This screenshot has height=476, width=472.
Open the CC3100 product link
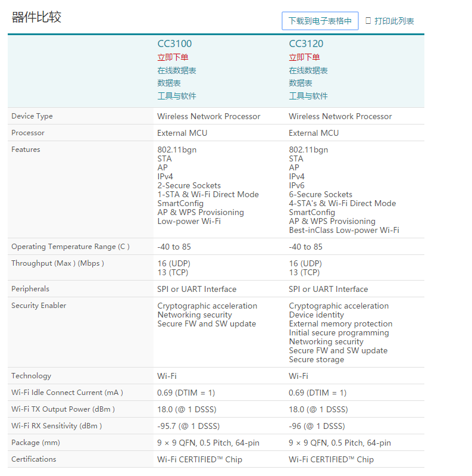(174, 43)
